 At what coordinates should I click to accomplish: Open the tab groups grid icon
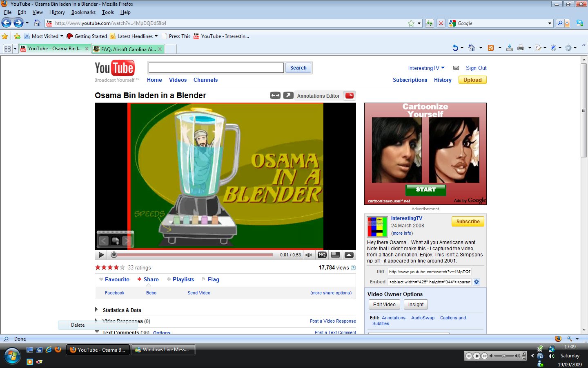7,49
